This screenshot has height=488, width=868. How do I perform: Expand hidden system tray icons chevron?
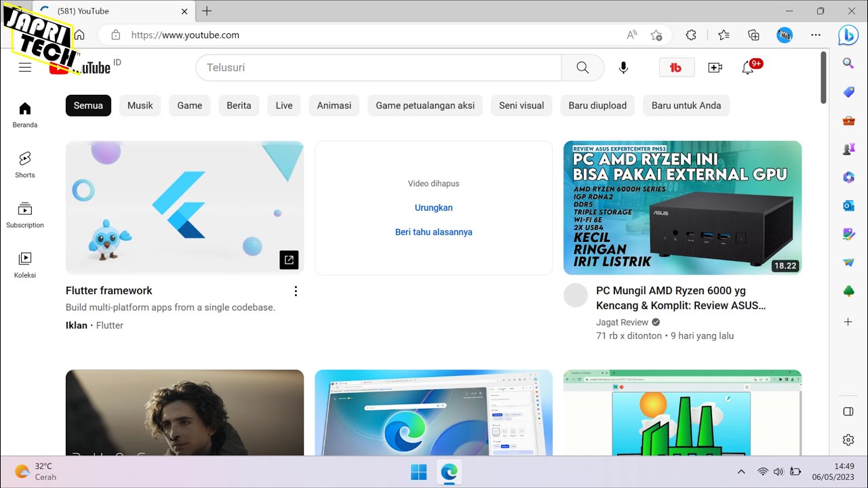(741, 472)
